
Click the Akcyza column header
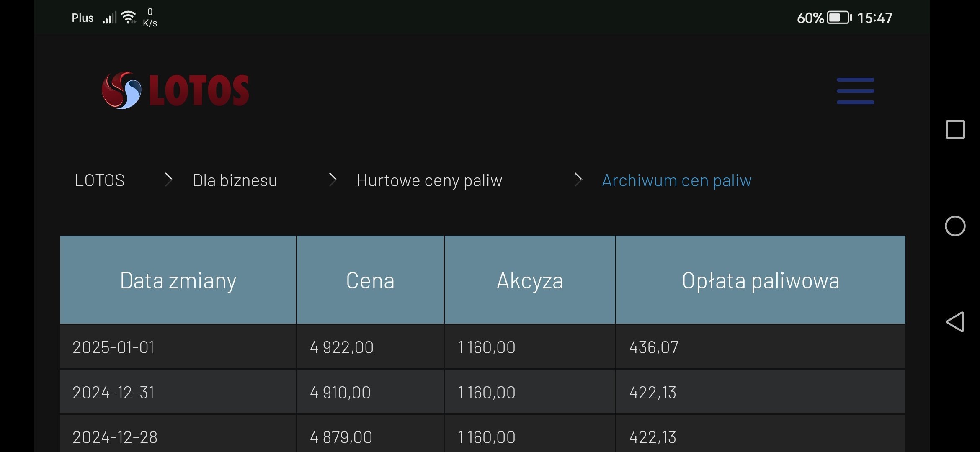(530, 280)
